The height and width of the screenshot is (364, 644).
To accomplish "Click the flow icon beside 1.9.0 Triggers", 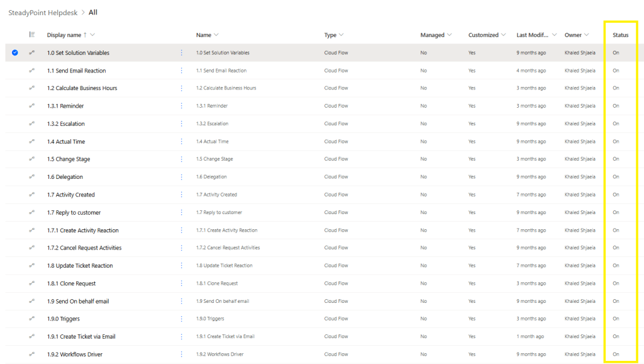I will tap(31, 319).
